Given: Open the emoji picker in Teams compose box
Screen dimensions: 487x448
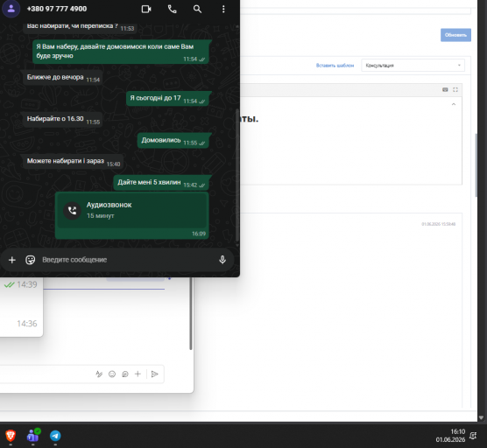Looking at the screenshot, I should (x=112, y=374).
